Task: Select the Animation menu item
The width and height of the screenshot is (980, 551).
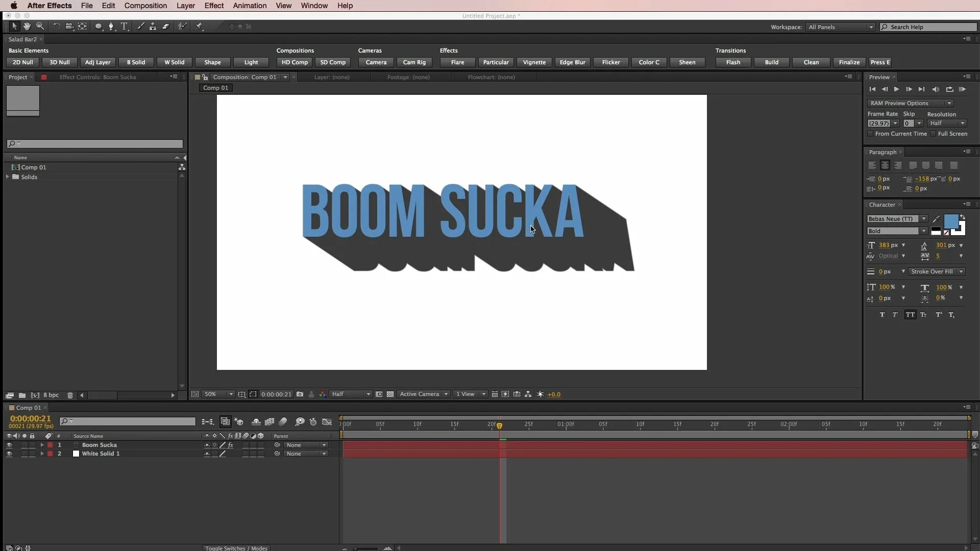Action: [250, 6]
